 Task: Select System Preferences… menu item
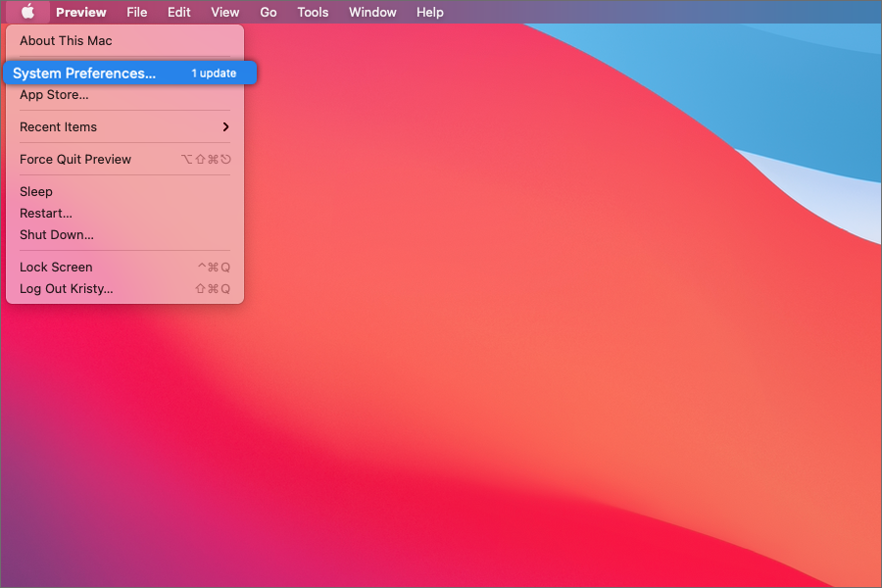pos(84,73)
